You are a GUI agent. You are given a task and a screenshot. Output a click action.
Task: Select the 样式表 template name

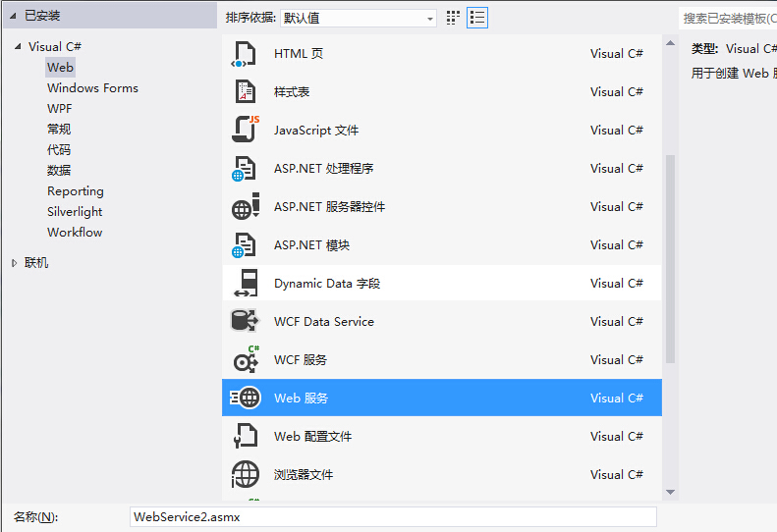tap(292, 92)
